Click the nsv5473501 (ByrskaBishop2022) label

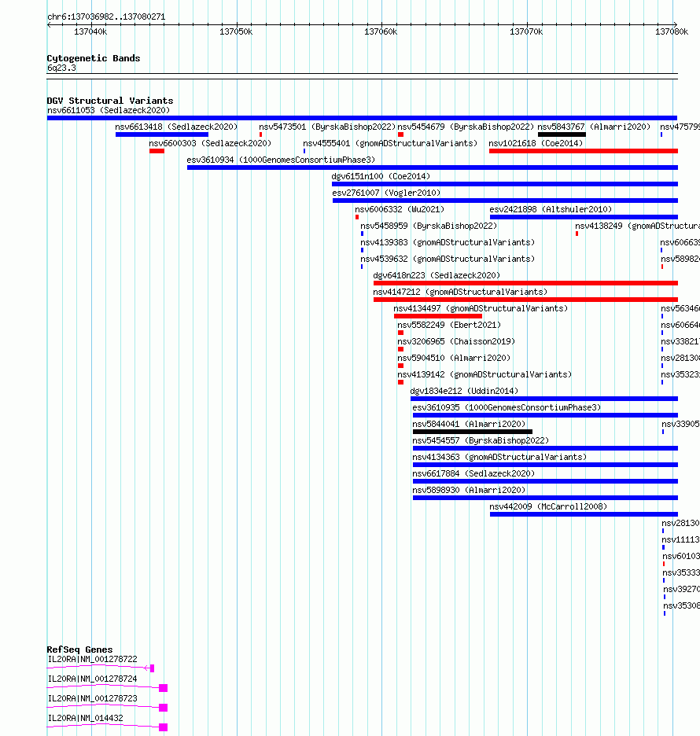click(x=327, y=127)
